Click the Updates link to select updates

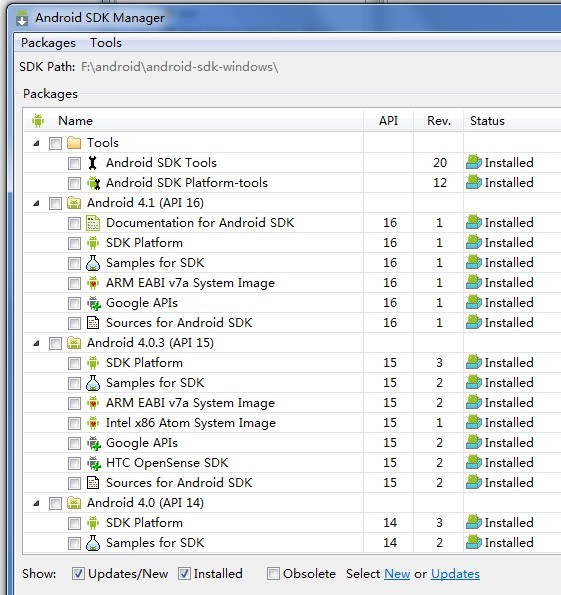point(455,574)
